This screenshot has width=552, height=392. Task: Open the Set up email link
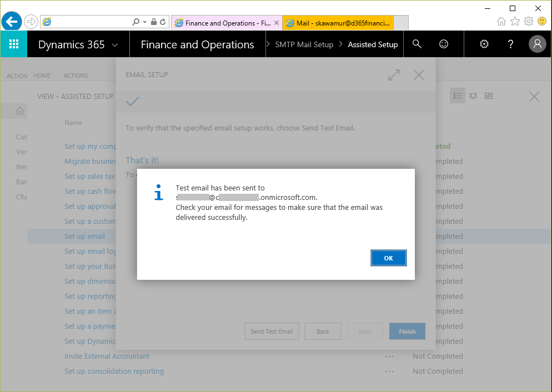pyautogui.click(x=84, y=236)
